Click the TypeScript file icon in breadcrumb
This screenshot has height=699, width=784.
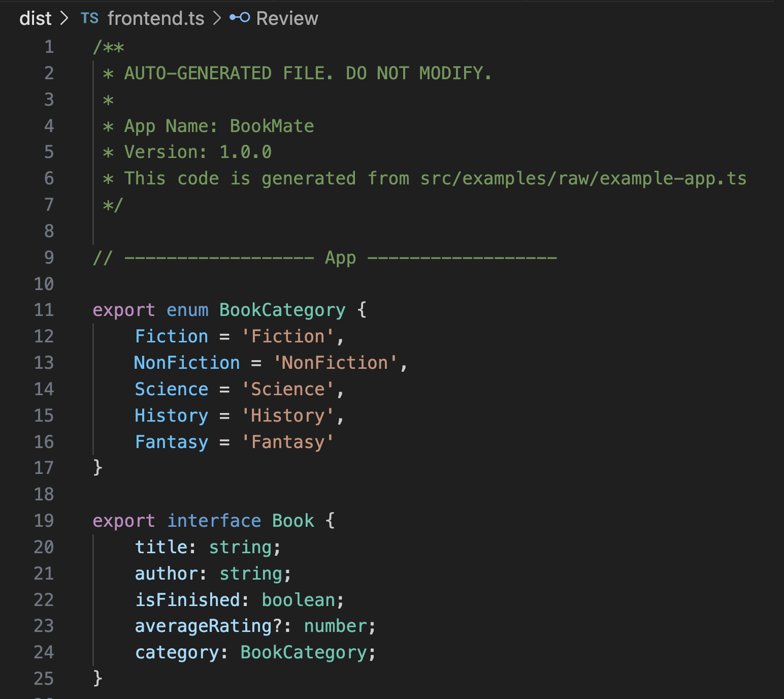(89, 18)
